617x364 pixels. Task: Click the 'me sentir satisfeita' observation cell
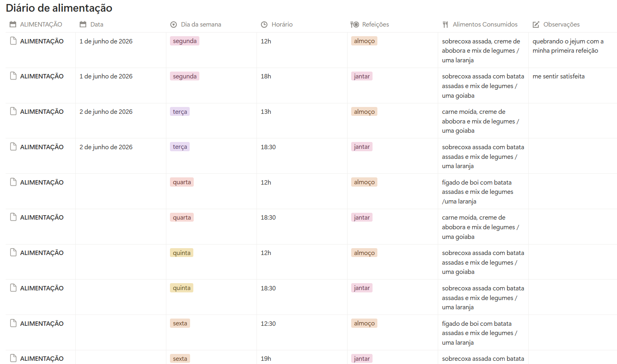pos(573,85)
